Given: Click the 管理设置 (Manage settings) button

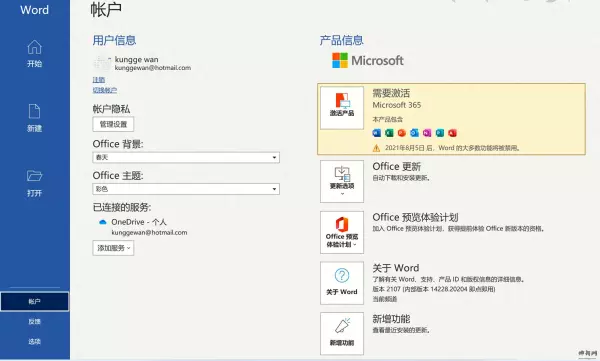Looking at the screenshot, I should point(113,124).
